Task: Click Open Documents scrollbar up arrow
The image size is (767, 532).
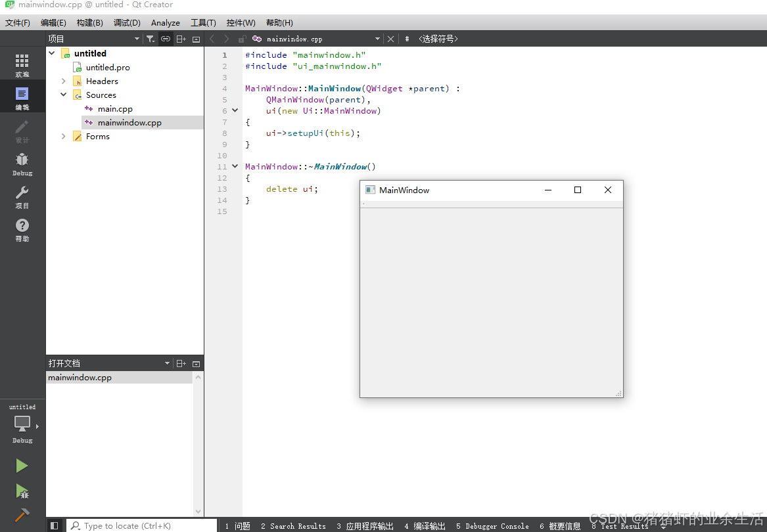Action: [198, 377]
